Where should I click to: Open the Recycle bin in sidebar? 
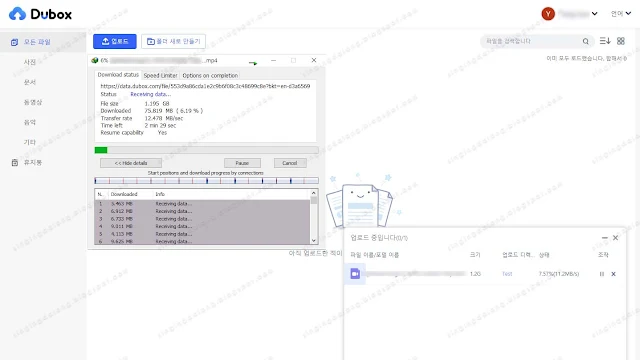point(33,162)
